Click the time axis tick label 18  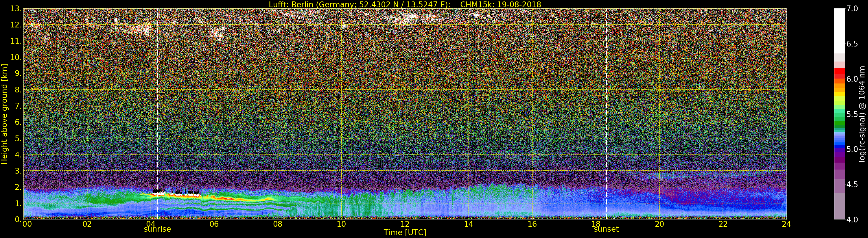[596, 224]
